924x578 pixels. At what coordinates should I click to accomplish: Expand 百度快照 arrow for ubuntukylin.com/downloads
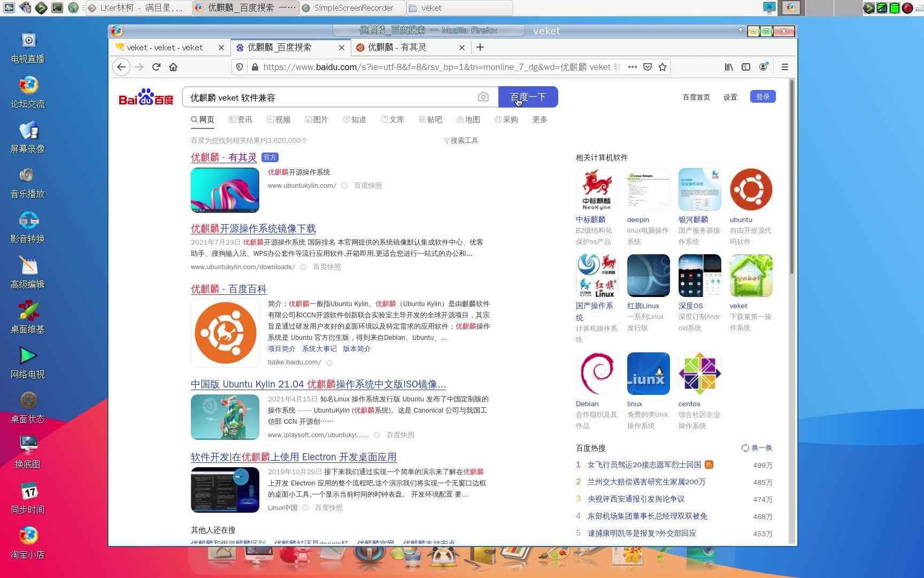point(303,267)
